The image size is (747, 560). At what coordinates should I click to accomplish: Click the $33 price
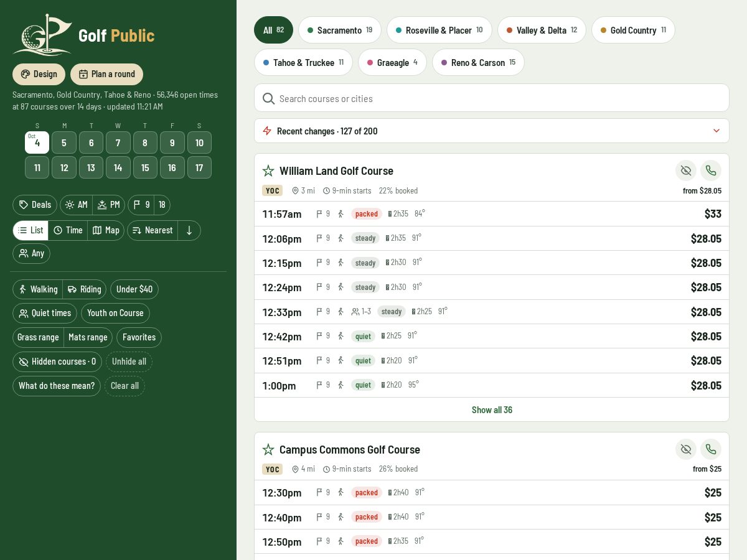click(x=713, y=214)
